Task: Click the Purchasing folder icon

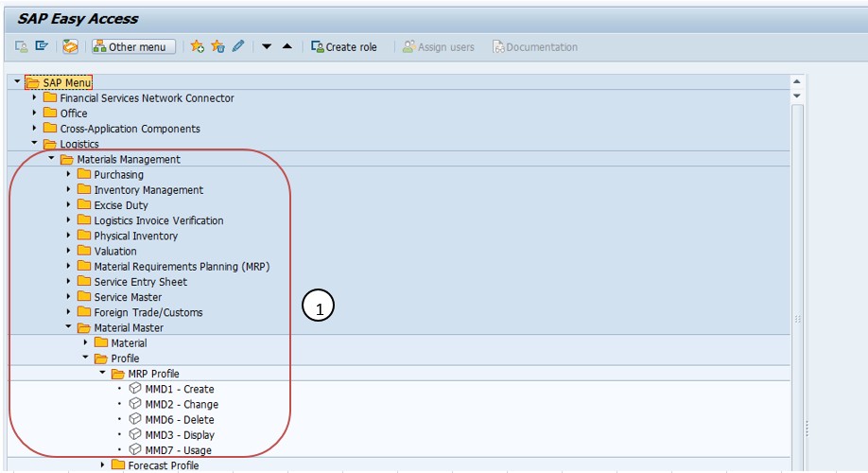Action: [x=84, y=174]
